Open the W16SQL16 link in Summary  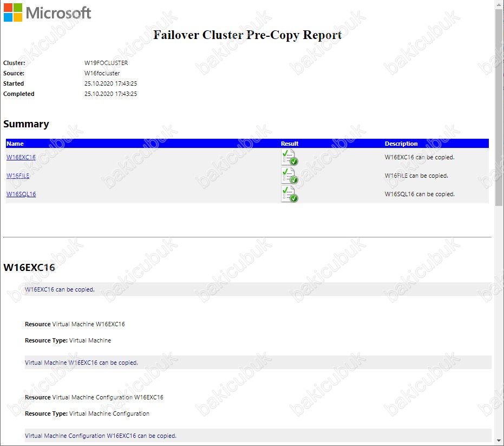coord(21,194)
